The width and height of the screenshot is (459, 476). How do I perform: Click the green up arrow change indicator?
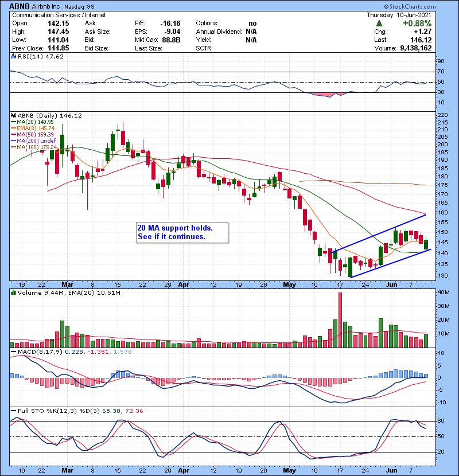[x=379, y=23]
